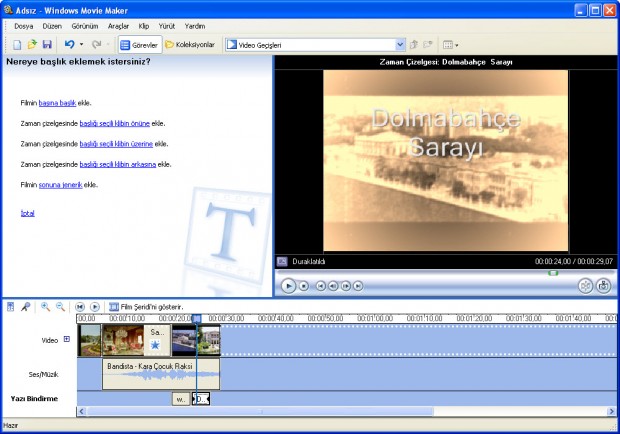The image size is (620, 434).
Task: Select the last palace exterior clip thumbnail
Action: coord(208,340)
